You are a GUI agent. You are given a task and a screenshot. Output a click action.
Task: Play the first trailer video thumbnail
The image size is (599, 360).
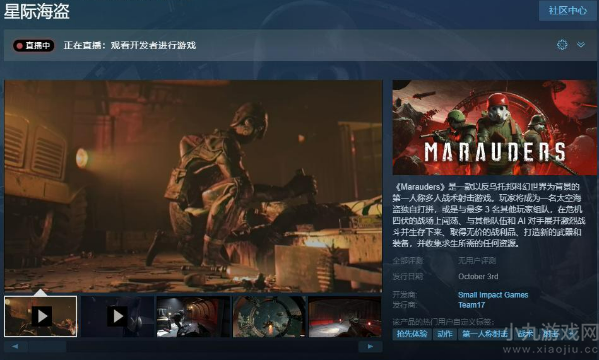40,316
